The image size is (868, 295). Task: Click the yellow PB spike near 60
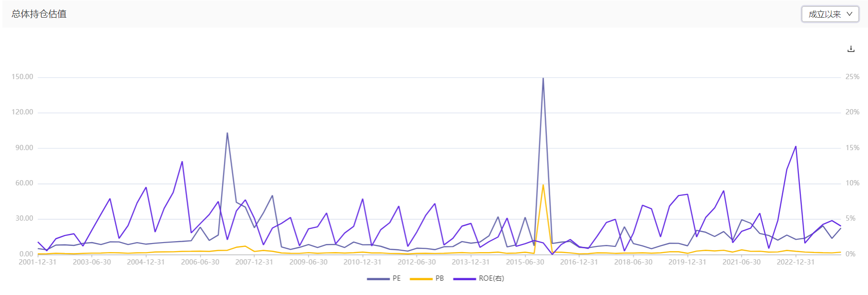[x=543, y=185]
